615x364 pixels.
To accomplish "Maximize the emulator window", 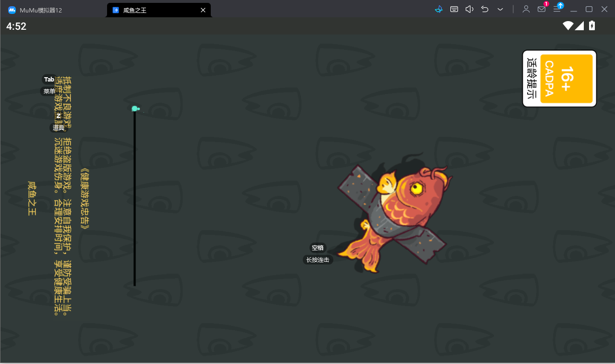I will click(x=589, y=9).
